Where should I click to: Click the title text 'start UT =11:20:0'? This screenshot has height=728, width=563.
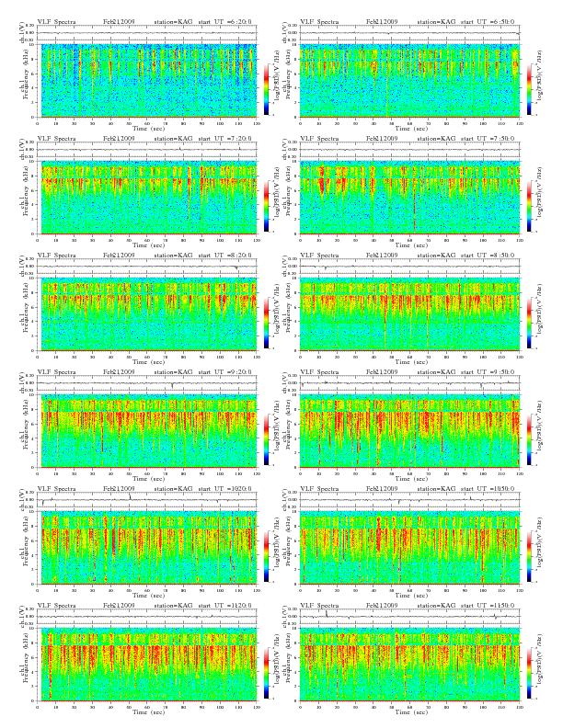click(224, 606)
